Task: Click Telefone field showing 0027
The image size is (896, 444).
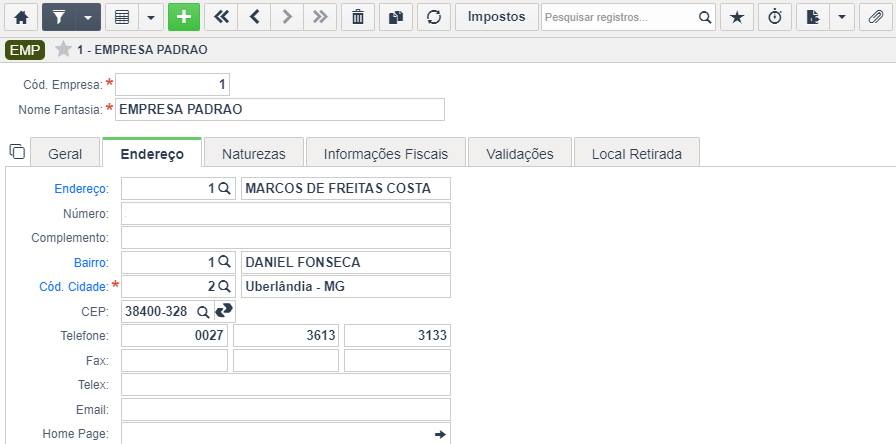Action: point(174,336)
